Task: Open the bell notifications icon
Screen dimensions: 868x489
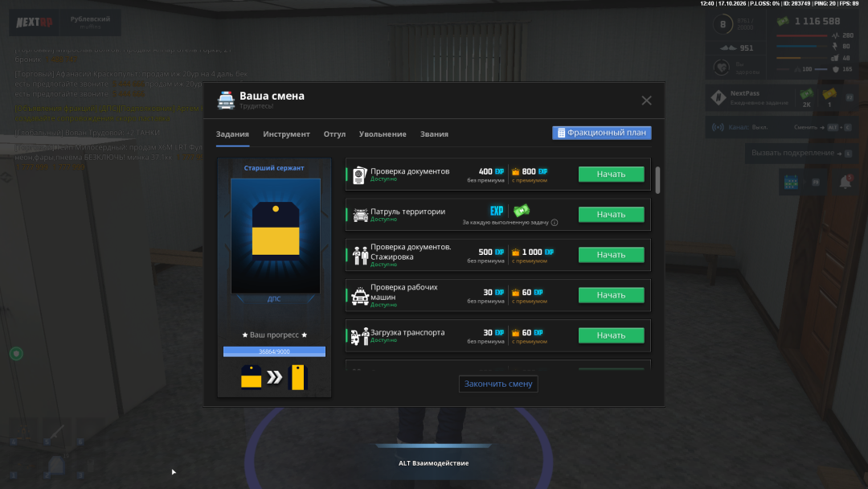Action: pyautogui.click(x=845, y=182)
